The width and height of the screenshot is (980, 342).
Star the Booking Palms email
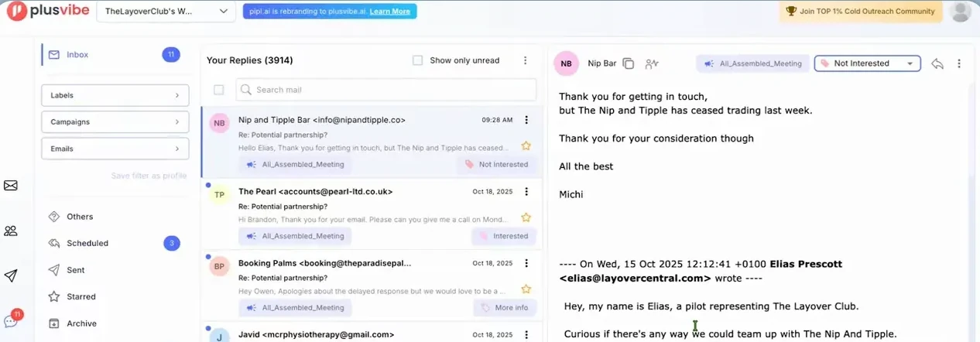point(526,289)
